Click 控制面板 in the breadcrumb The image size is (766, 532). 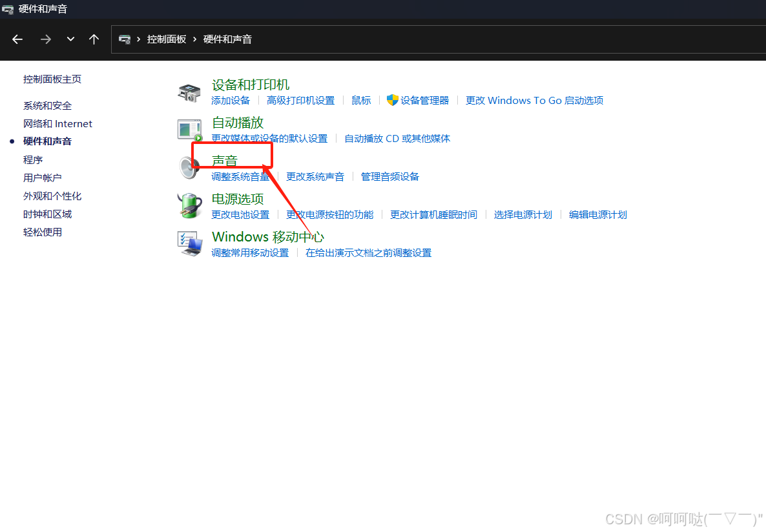pos(167,39)
